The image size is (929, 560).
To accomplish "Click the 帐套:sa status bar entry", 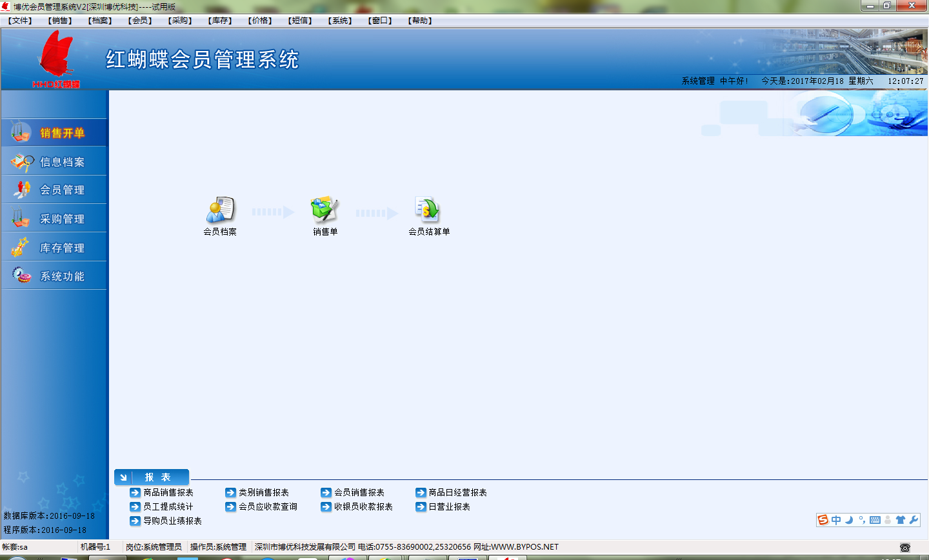I will click(x=15, y=547).
